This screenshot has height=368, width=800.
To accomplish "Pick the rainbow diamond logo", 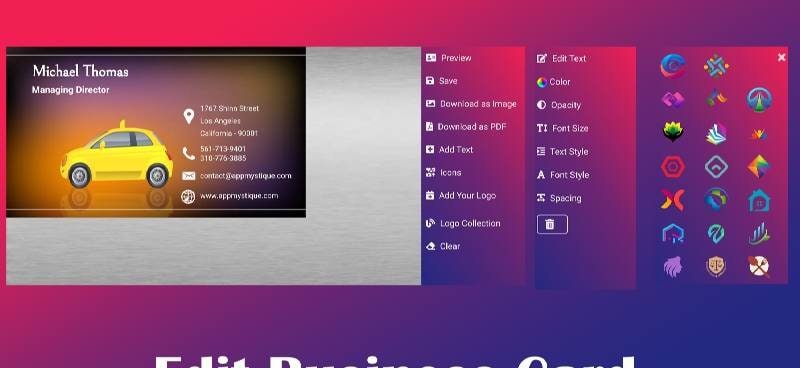I will pos(759,166).
